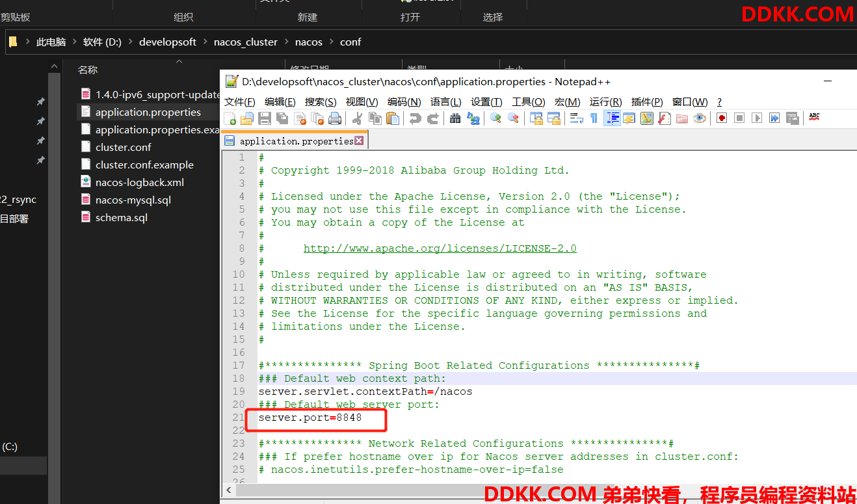Toggle the monitoring eye icon
The image size is (857, 504).
699,118
